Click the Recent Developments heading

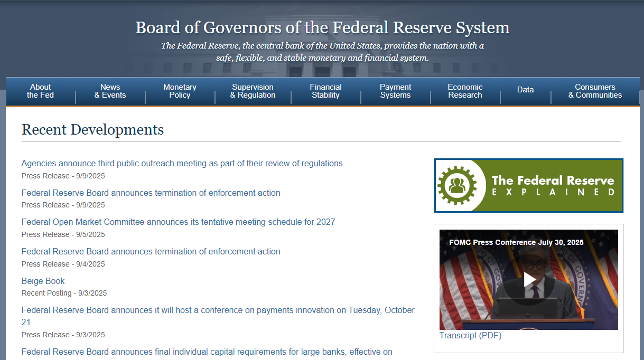[93, 130]
